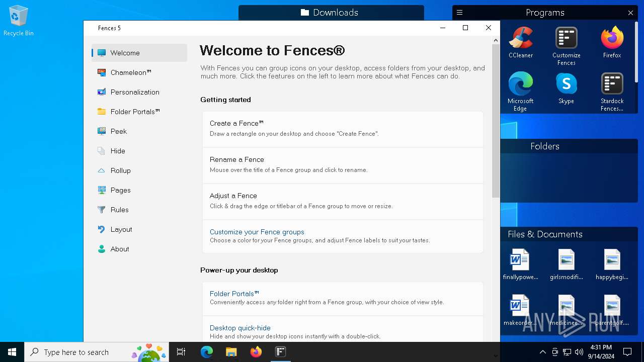Viewport: 644px width, 362px height.
Task: Open Create a Fence getting started card
Action: click(x=343, y=129)
